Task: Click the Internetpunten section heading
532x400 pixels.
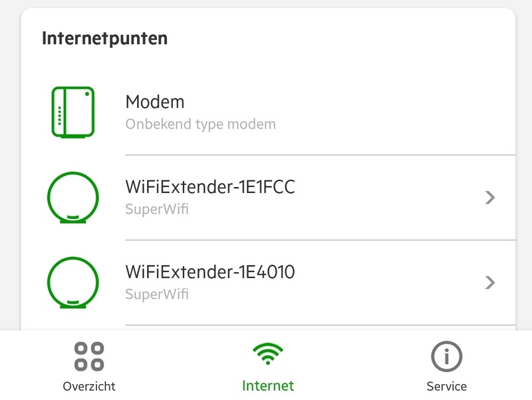Action: [104, 39]
